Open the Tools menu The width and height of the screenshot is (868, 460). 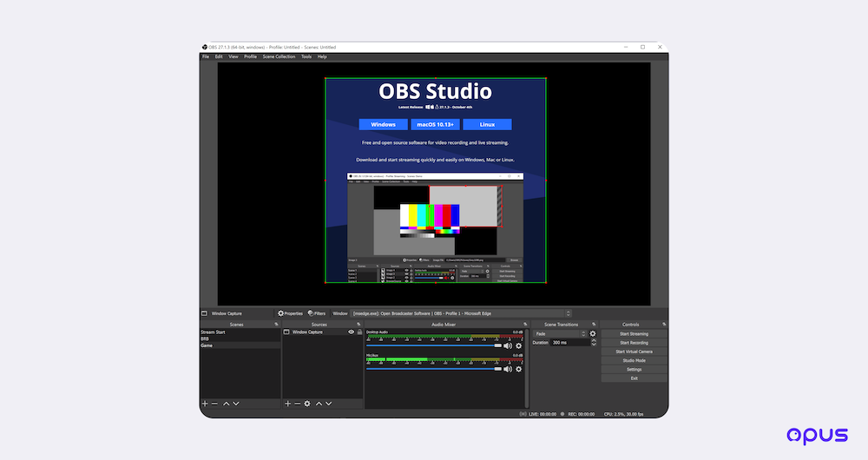tap(306, 56)
